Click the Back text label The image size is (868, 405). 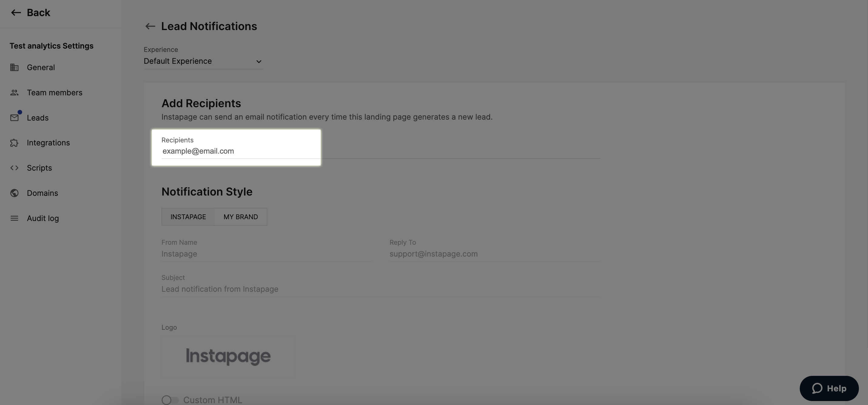coord(39,13)
